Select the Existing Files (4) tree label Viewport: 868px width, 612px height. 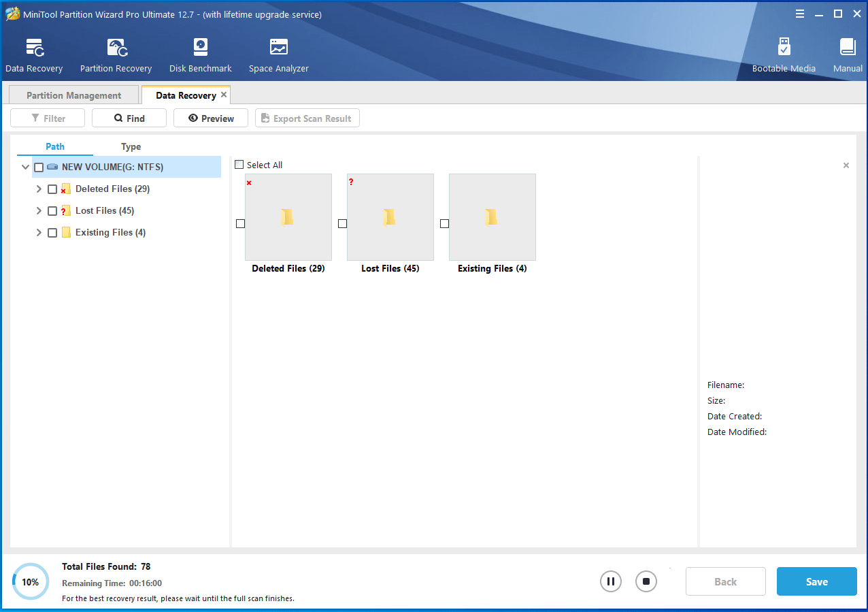pyautogui.click(x=110, y=233)
